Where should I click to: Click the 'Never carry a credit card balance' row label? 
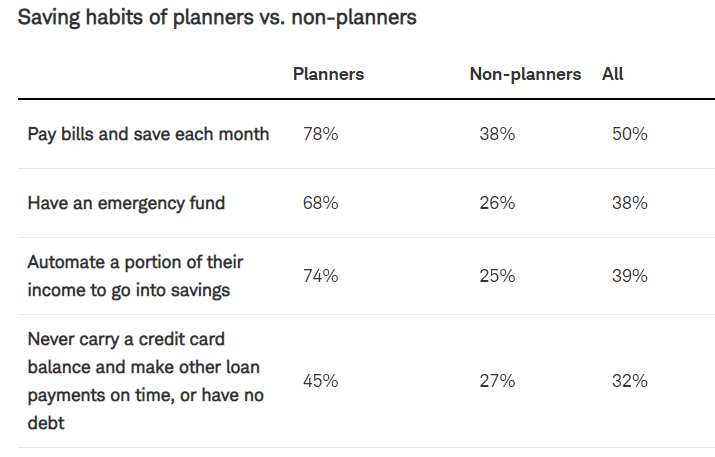point(145,381)
